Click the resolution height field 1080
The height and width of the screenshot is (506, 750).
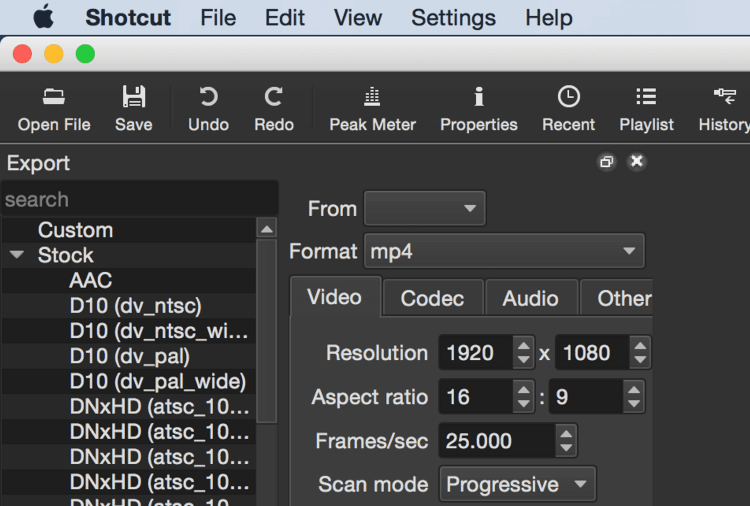[x=592, y=353]
